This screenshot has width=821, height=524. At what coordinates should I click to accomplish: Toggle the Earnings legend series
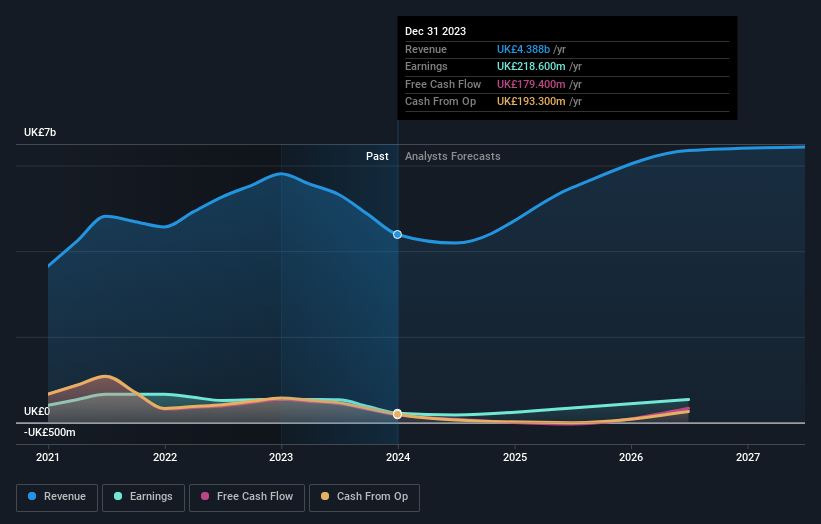point(143,497)
